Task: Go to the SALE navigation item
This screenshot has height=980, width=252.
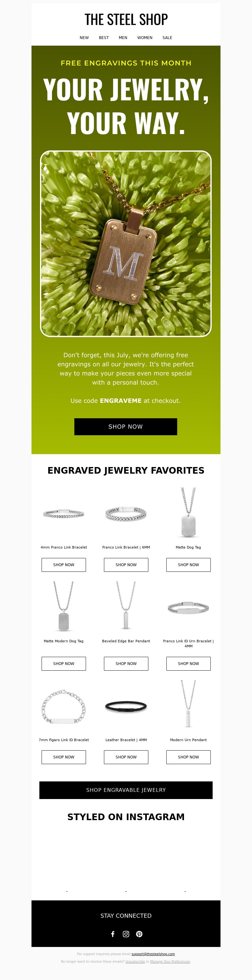Action: click(x=168, y=38)
